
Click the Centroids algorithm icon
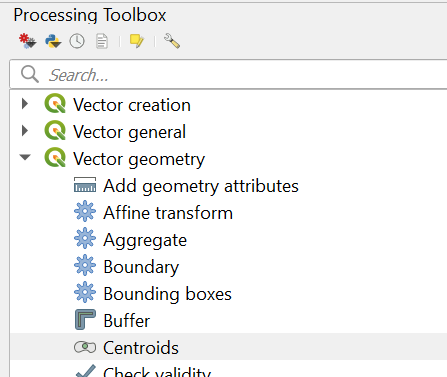(x=85, y=347)
